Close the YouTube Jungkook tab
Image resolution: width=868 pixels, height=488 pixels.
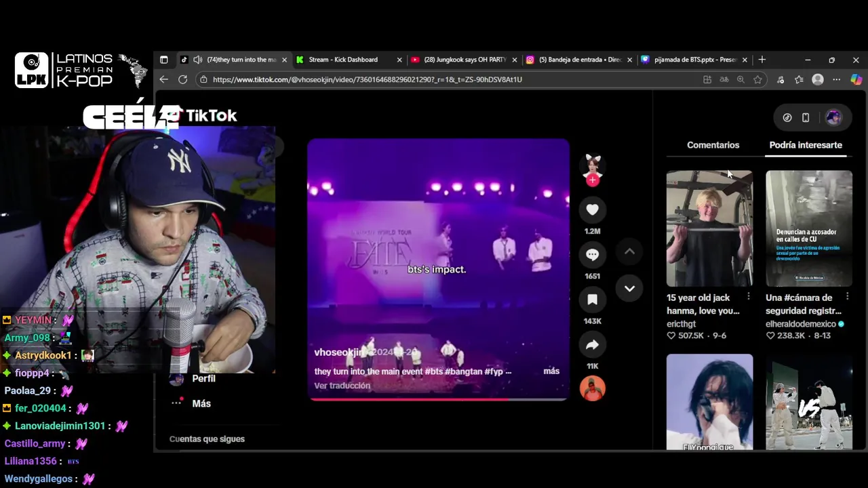514,60
